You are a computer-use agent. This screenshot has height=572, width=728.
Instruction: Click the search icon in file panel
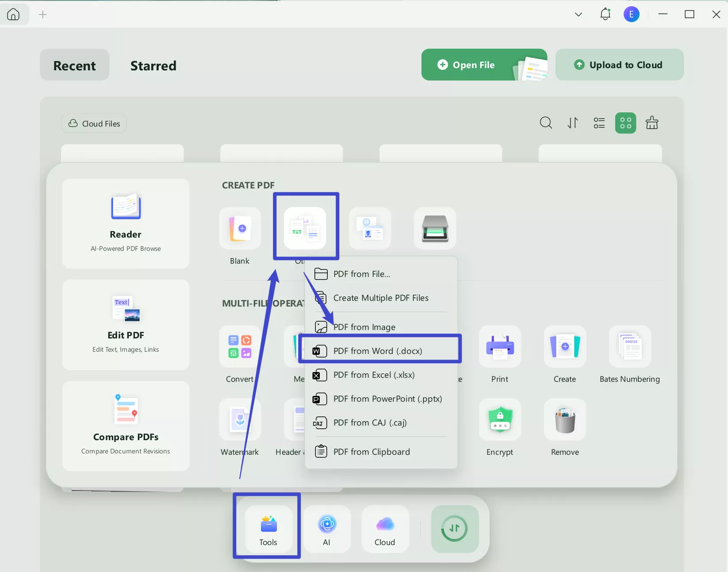click(x=546, y=123)
